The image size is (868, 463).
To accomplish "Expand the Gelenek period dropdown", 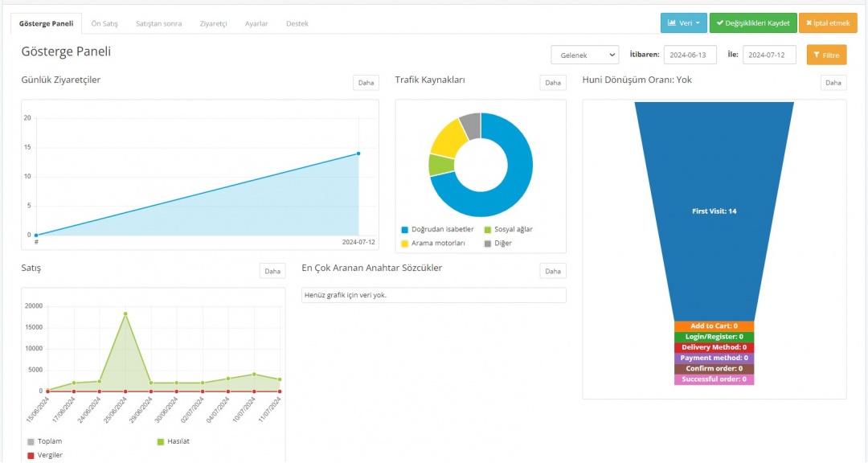I will pyautogui.click(x=584, y=55).
